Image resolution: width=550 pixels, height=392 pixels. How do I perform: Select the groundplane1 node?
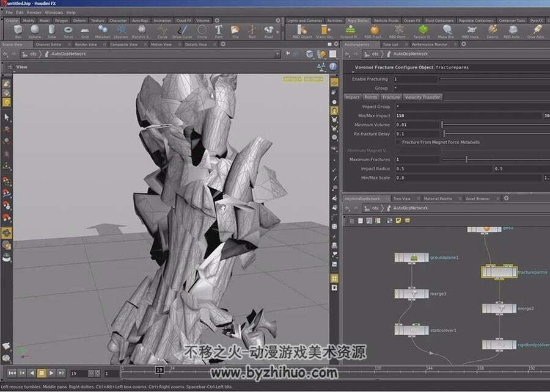[x=411, y=258]
